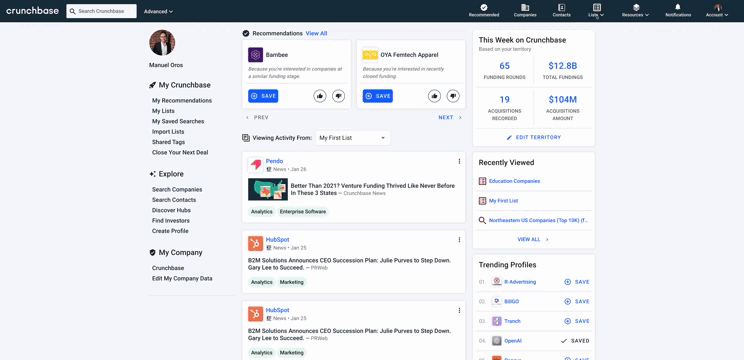Viewport: 744px width, 360px height.
Task: Click the Crunchbase logo
Action: pos(32,11)
